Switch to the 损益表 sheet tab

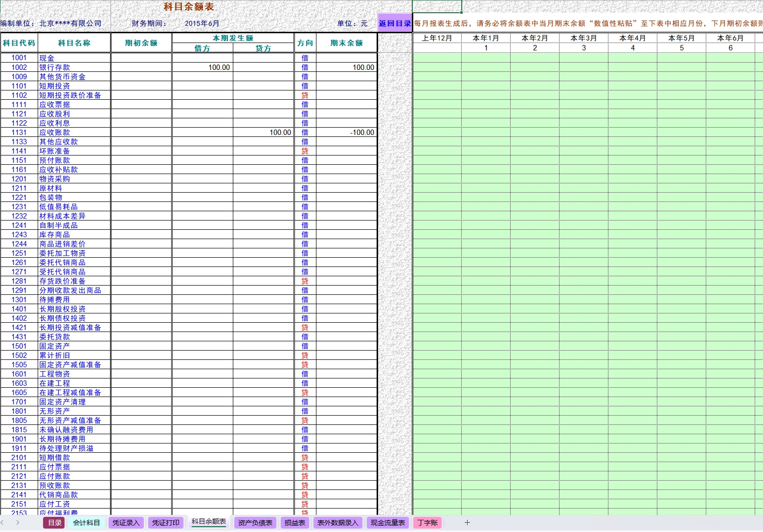pyautogui.click(x=295, y=523)
